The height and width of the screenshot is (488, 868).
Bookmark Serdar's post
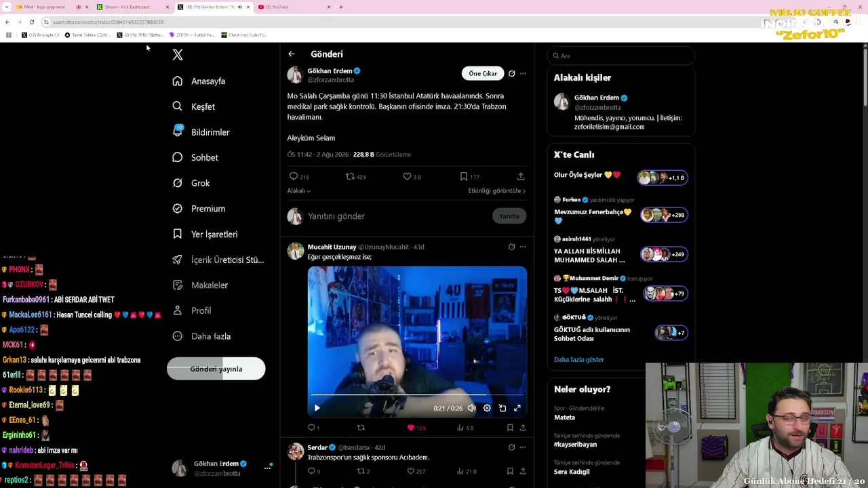pyautogui.click(x=510, y=471)
